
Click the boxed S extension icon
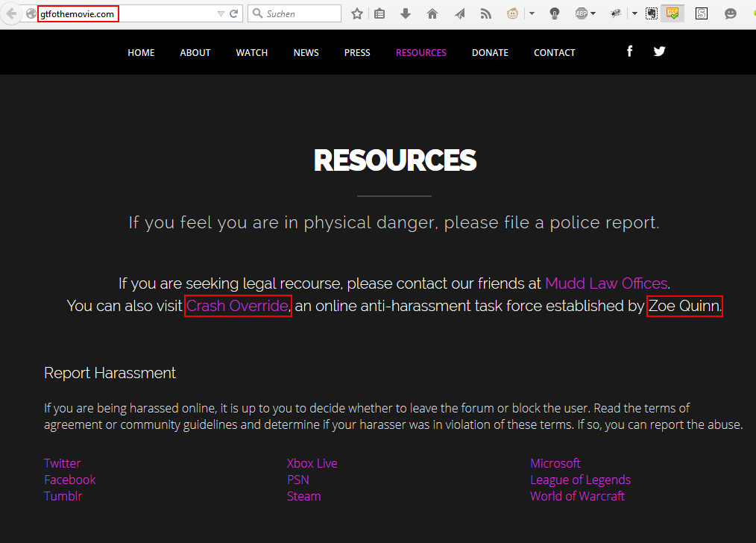pos(702,13)
